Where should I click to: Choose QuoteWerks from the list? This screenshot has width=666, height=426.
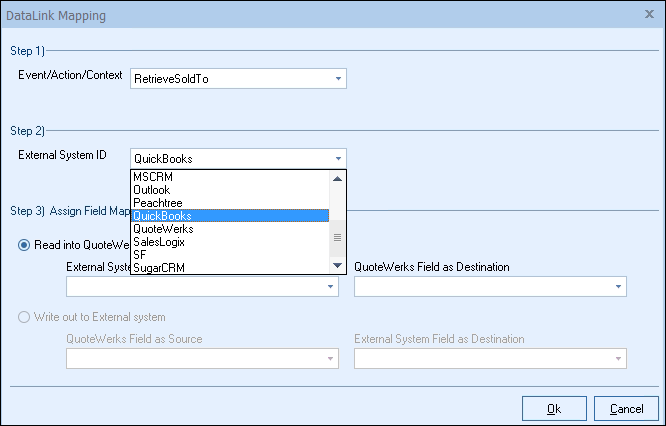162,229
